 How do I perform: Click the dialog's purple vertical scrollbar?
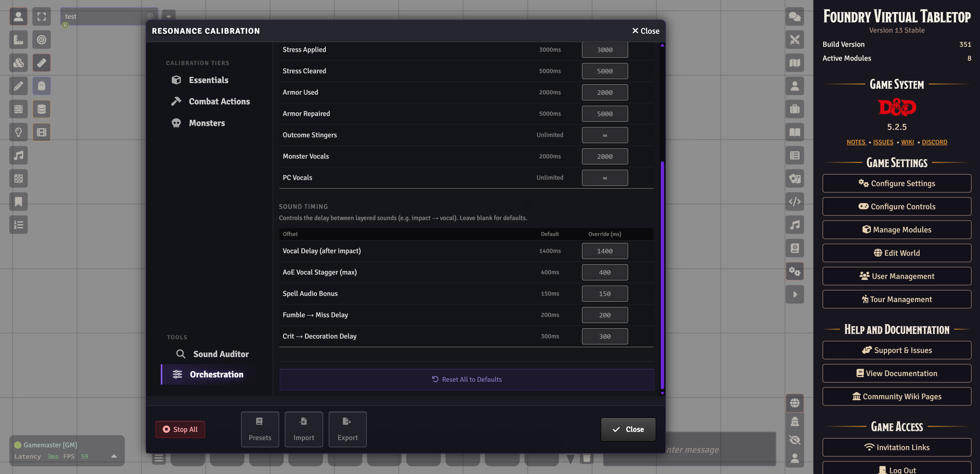[x=662, y=275]
